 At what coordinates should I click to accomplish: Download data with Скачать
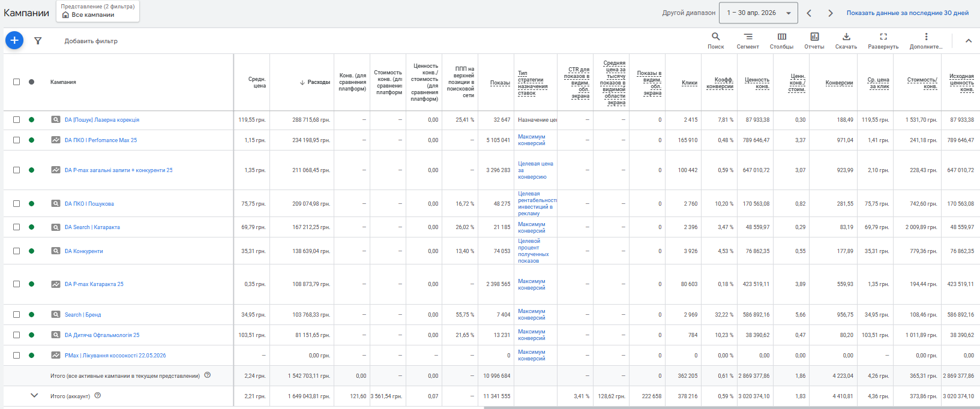[x=846, y=41]
